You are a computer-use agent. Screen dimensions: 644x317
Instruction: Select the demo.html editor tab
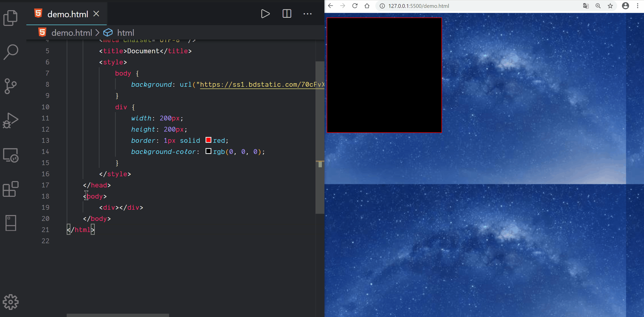click(x=67, y=14)
